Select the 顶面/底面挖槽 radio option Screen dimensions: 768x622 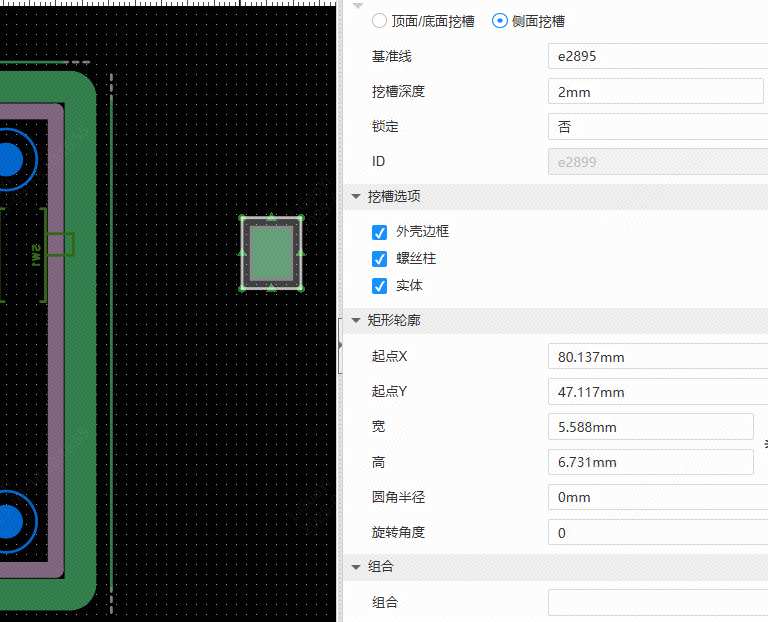pos(379,21)
